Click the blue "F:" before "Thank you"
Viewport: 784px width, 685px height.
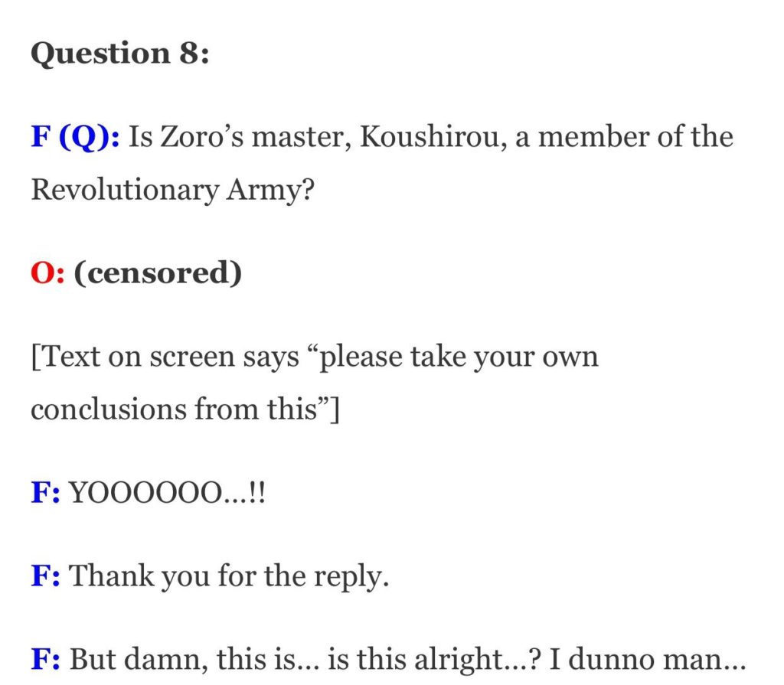(45, 576)
